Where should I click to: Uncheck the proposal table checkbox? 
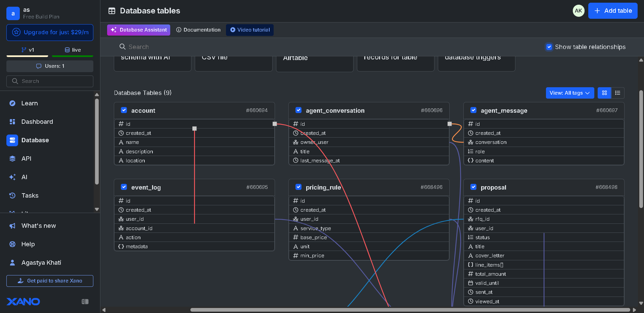473,187
